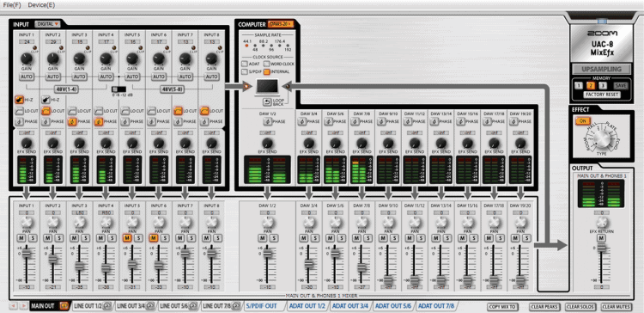The image size is (644, 313).
Task: Toggle 48V(5-8) phantom power button
Action: coord(172,89)
